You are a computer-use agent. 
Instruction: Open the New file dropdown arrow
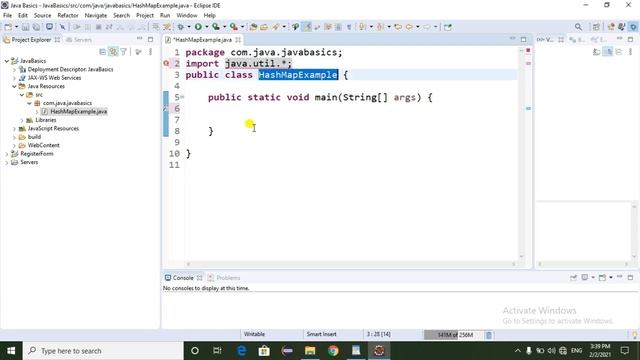tap(16, 27)
